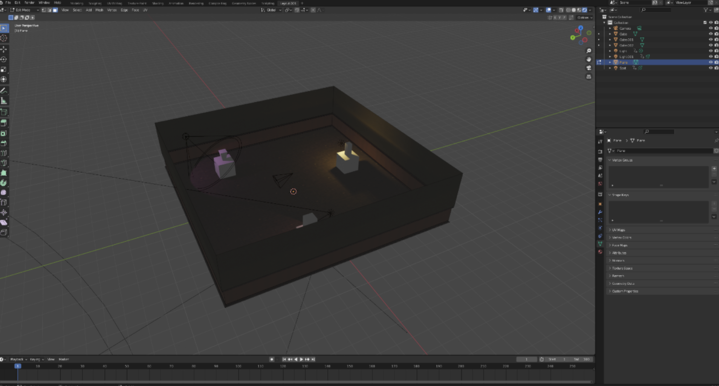Open the Render properties tab
This screenshot has width=719, height=386.
coord(600,151)
